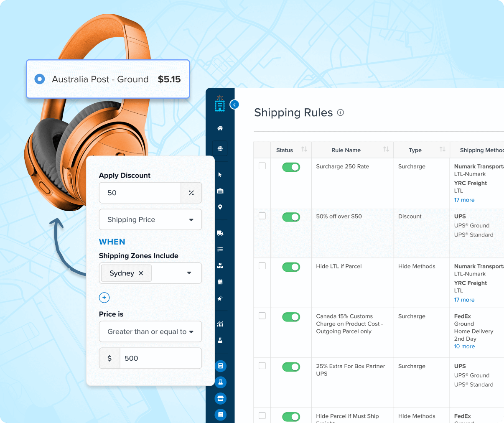This screenshot has height=423, width=504.
Task: Disable the Hide LTL if Parcel rule
Action: 291,267
